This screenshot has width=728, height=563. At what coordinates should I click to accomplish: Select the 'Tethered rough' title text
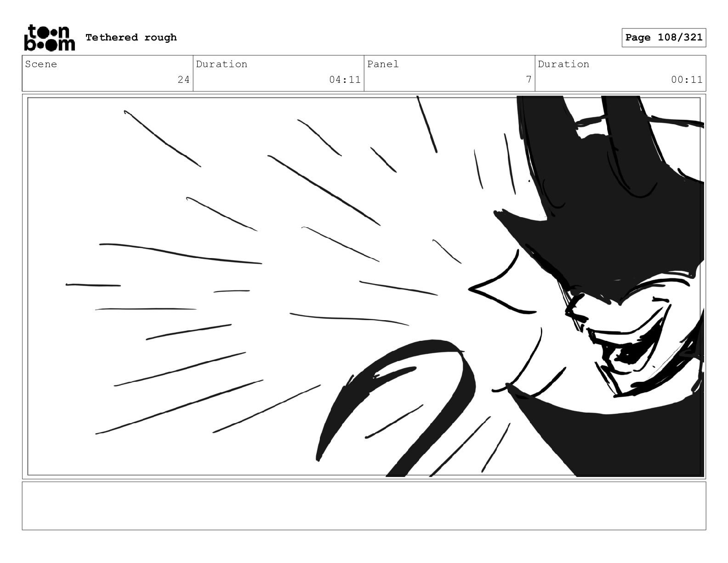click(131, 37)
